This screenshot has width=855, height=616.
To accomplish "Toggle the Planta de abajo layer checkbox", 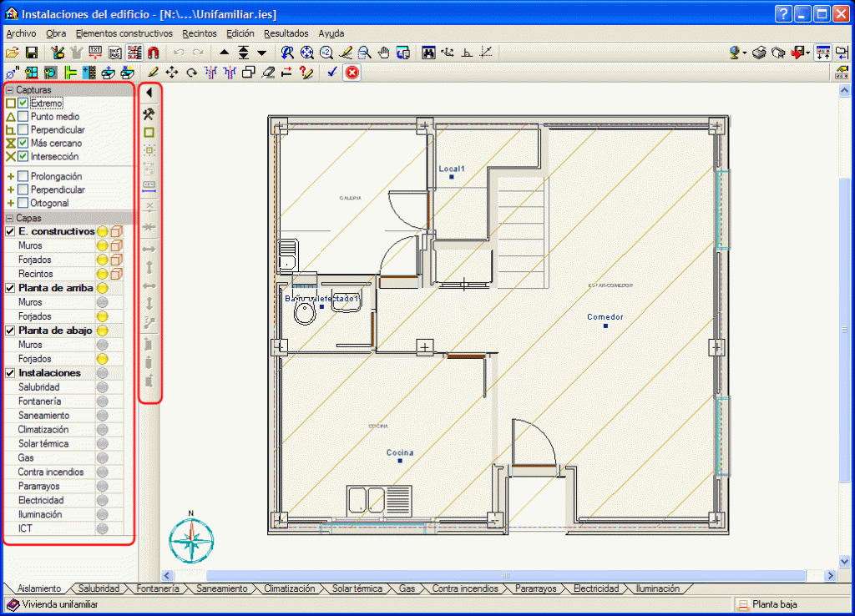I will click(10, 331).
